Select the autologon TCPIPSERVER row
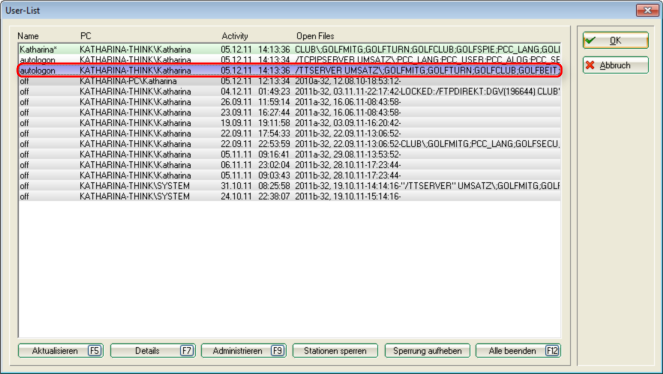 point(290,60)
